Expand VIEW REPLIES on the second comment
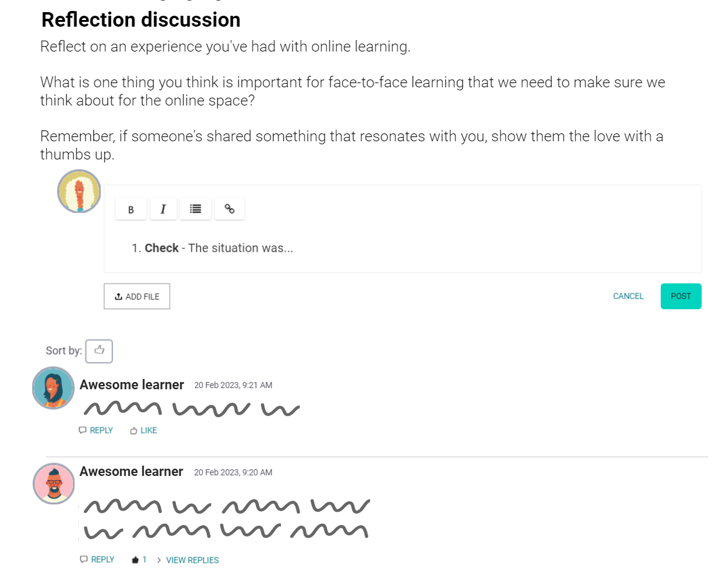728x576 pixels. click(192, 560)
